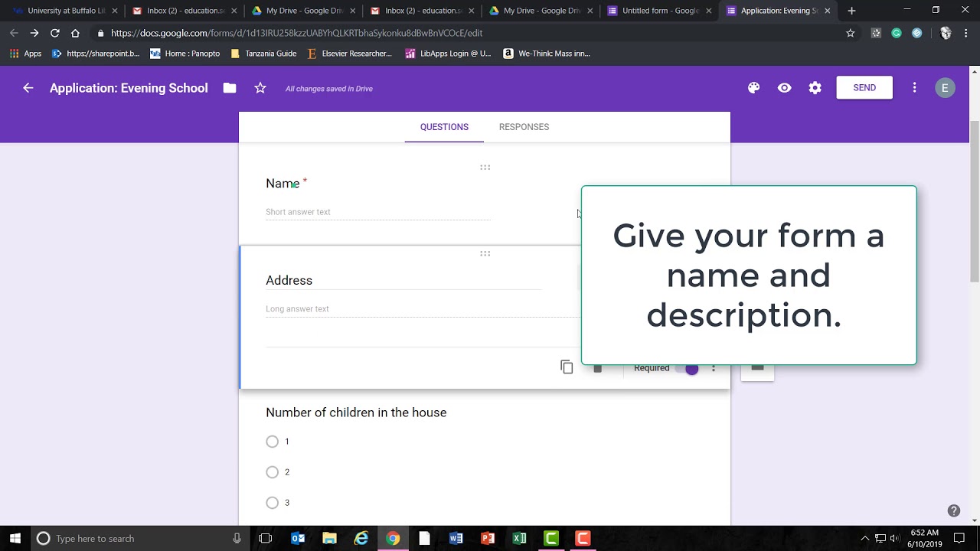
Task: Open the Windows notification center
Action: 959,538
